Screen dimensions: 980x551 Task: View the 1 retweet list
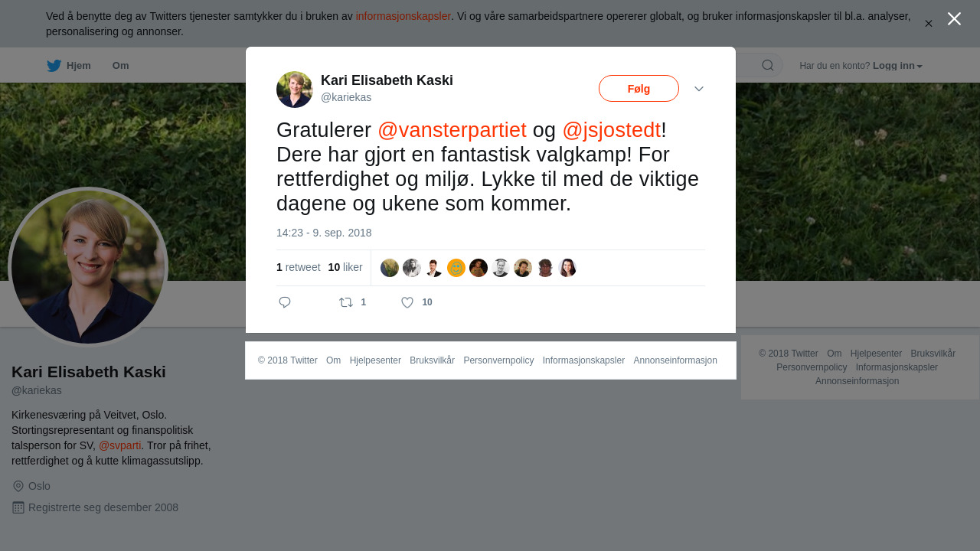299,267
